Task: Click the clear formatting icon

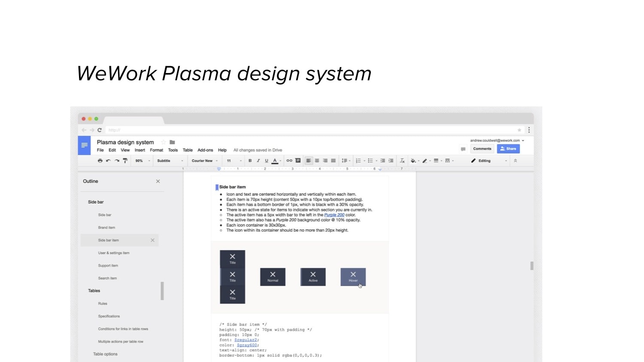Action: tap(402, 161)
